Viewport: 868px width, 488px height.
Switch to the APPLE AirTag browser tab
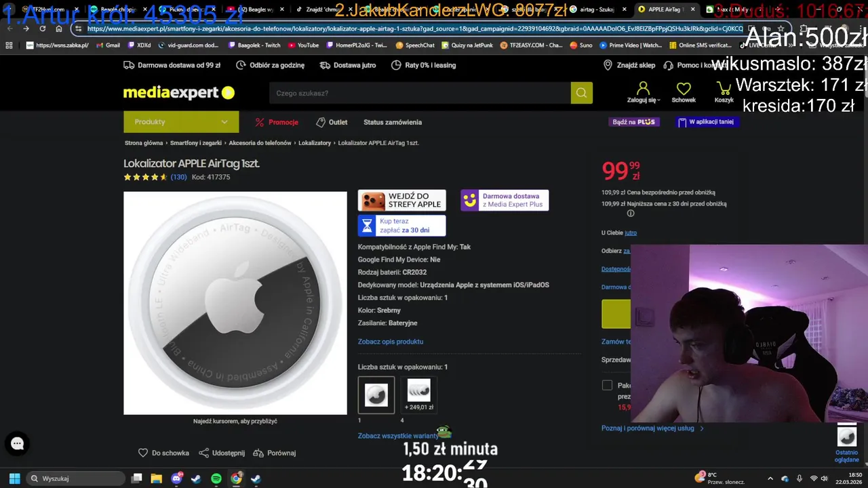[x=666, y=9]
